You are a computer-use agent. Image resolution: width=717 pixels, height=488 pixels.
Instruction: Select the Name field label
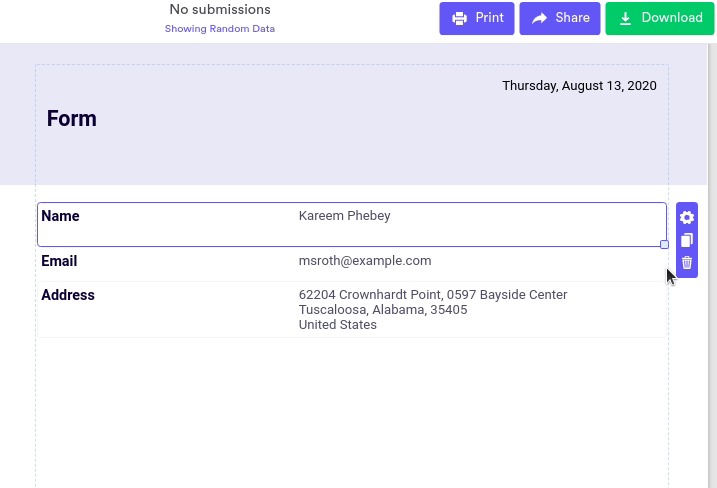pyautogui.click(x=60, y=216)
